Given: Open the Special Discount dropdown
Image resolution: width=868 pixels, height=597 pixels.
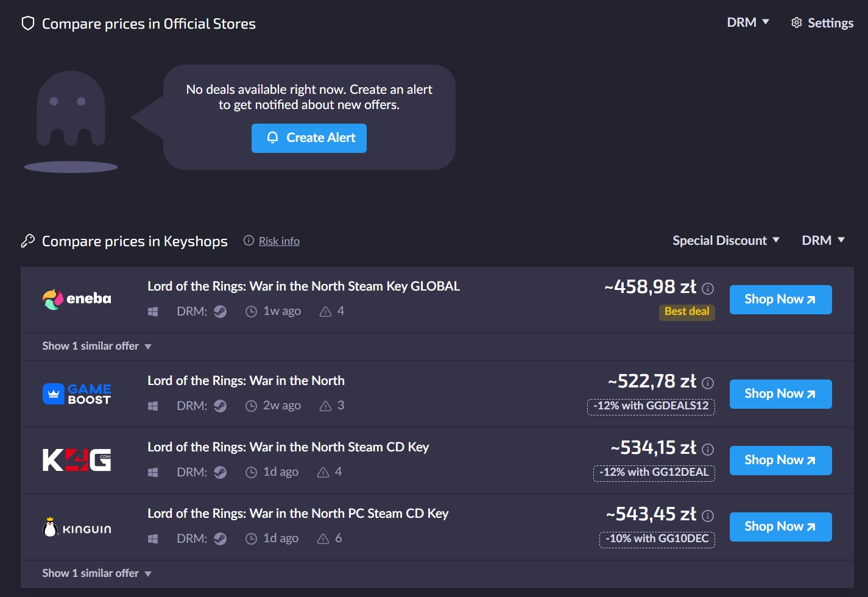Looking at the screenshot, I should click(x=725, y=241).
